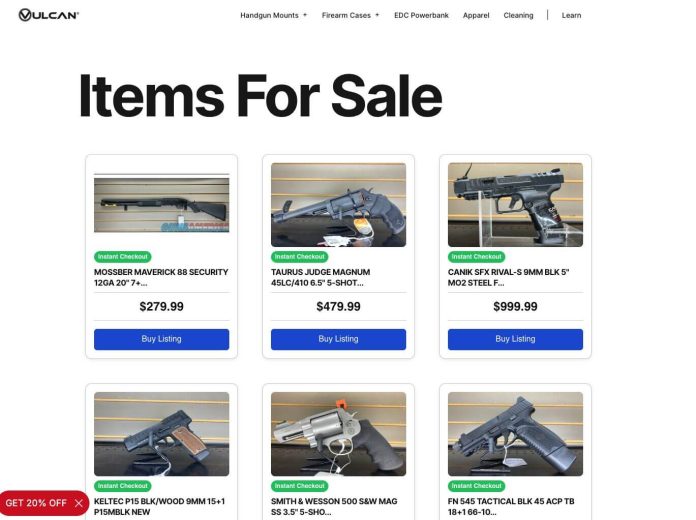
Task: View the FN 545 Tactical image
Action: click(x=515, y=434)
